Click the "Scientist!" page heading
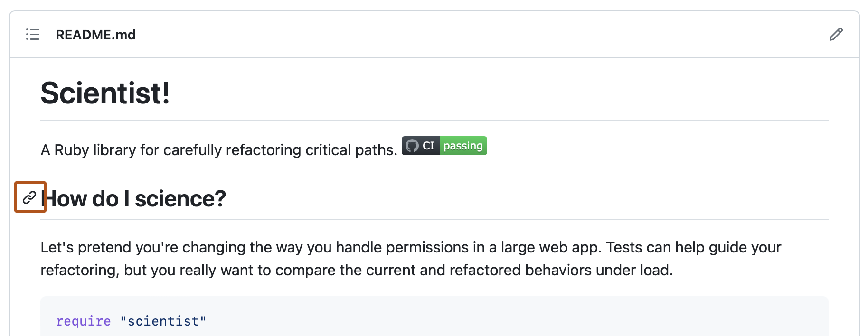The image size is (868, 336). 106,93
